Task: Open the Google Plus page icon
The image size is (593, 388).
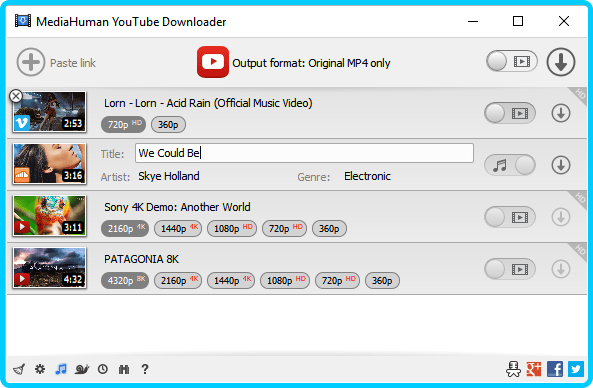Action: coord(534,369)
